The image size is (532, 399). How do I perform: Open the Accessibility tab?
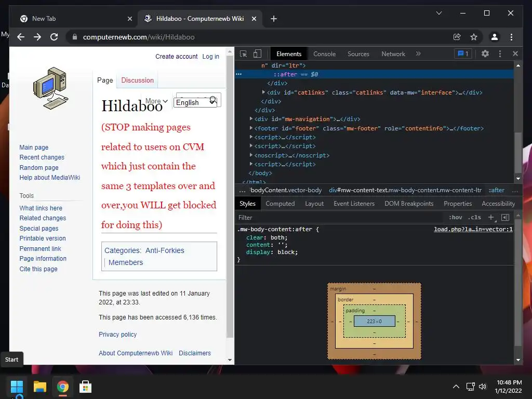(498, 204)
